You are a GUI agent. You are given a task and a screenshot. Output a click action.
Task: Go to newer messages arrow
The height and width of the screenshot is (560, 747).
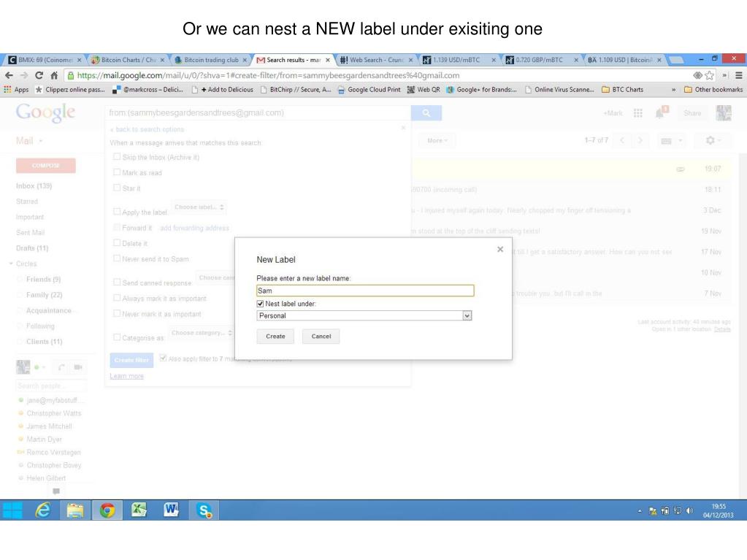(621, 140)
